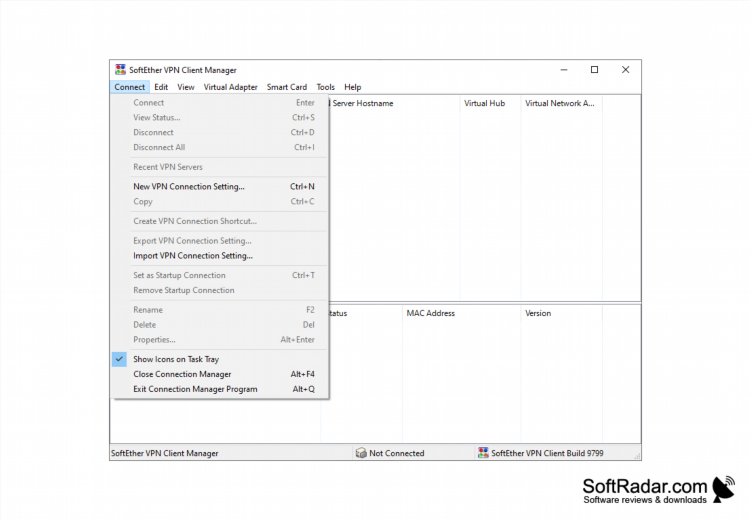Viewport: 750px width, 520px height.
Task: Click the Disconnect menu entry
Action: (x=220, y=132)
